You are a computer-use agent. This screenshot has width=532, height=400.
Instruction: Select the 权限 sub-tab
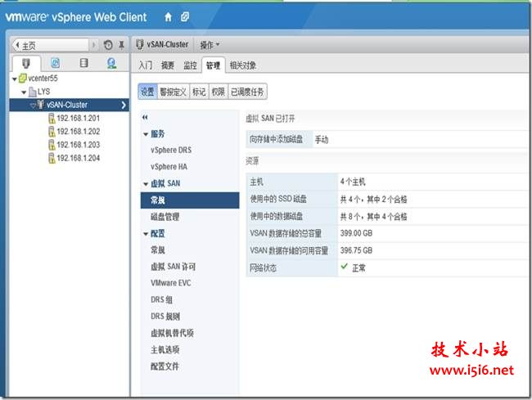pos(219,92)
